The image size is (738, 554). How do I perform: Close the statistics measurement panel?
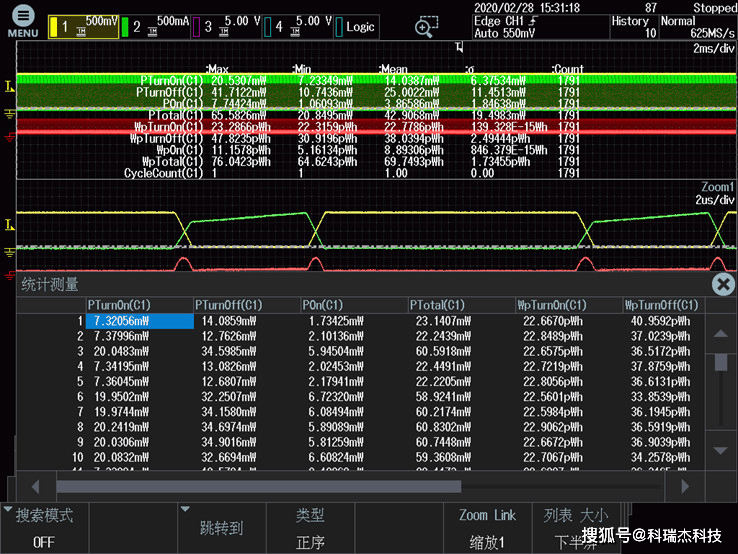(x=723, y=284)
